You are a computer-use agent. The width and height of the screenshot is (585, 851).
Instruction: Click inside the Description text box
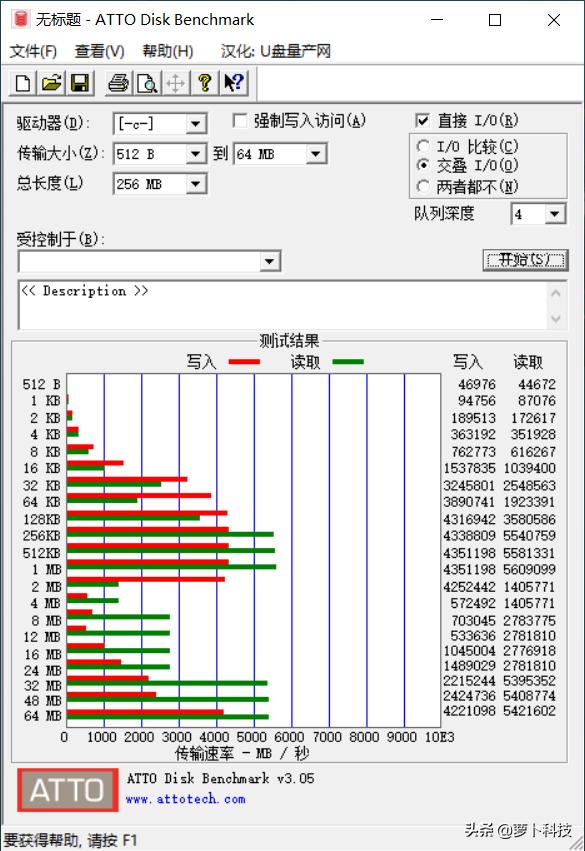(282, 305)
